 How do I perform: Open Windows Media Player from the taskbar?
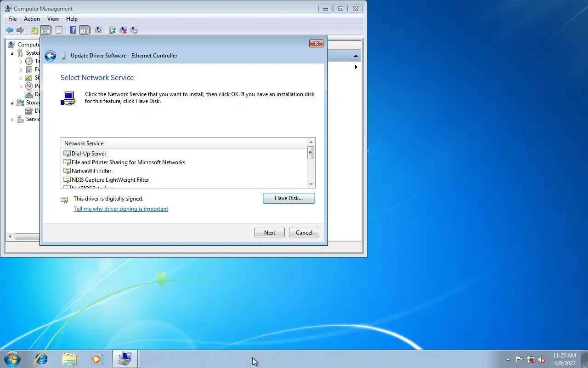[97, 359]
